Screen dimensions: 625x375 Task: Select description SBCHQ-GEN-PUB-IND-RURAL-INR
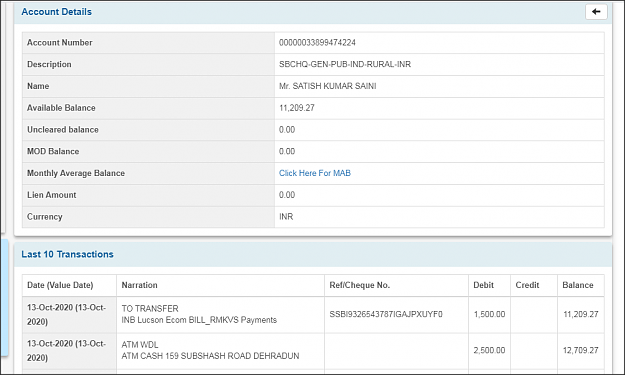(345, 64)
